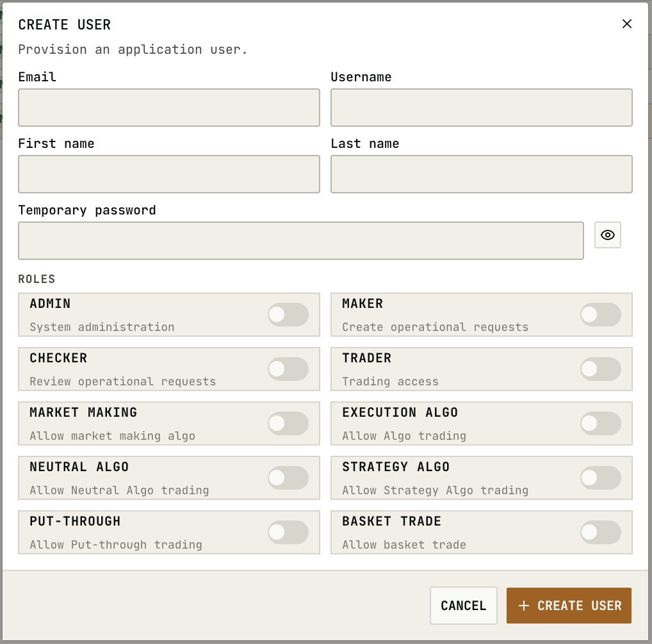This screenshot has width=652, height=644.
Task: Click the "Allow Algo trading" description
Action: (x=403, y=436)
